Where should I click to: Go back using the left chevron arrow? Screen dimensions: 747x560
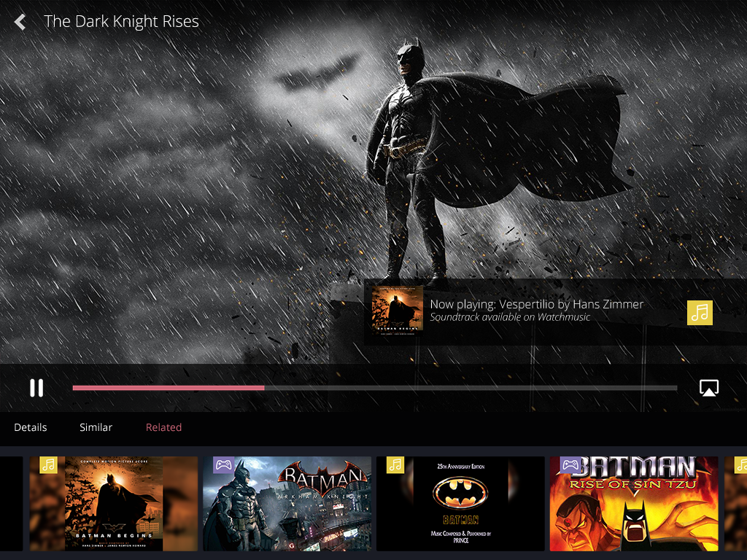[x=20, y=21]
